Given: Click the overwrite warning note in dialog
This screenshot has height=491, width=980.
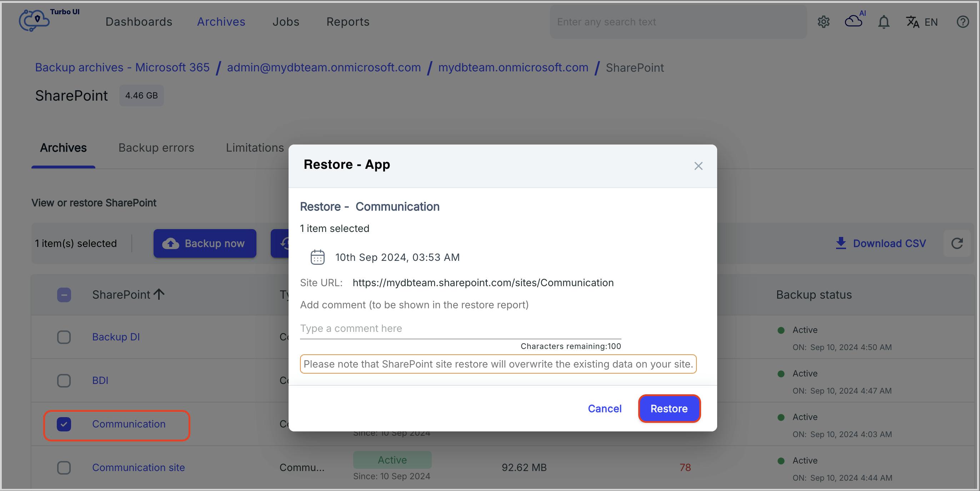Looking at the screenshot, I should coord(498,364).
